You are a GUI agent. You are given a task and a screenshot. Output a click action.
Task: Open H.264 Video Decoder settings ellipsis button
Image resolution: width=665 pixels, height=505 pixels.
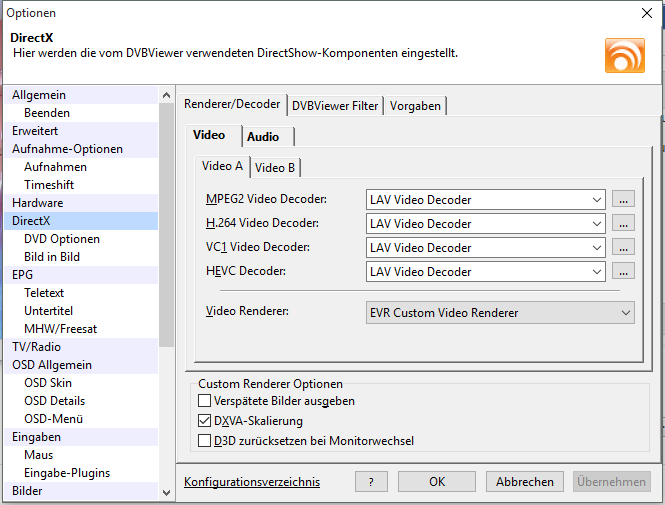(624, 224)
